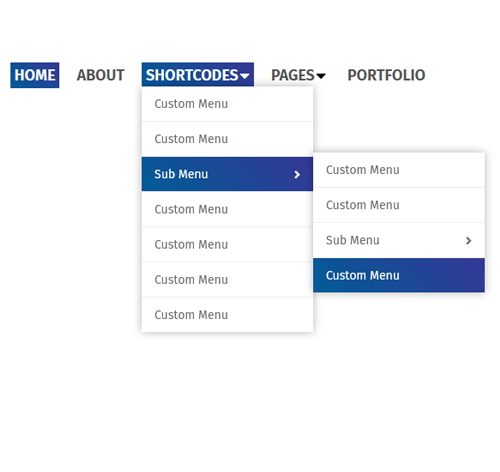Go to the HOME nav item
The image size is (500, 472).
[x=35, y=75]
